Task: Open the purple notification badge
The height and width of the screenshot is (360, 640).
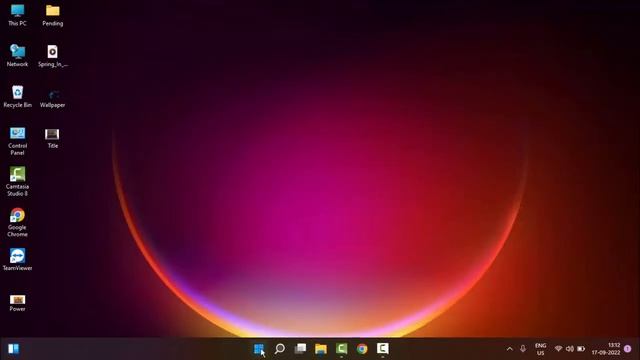Action: [628, 349]
